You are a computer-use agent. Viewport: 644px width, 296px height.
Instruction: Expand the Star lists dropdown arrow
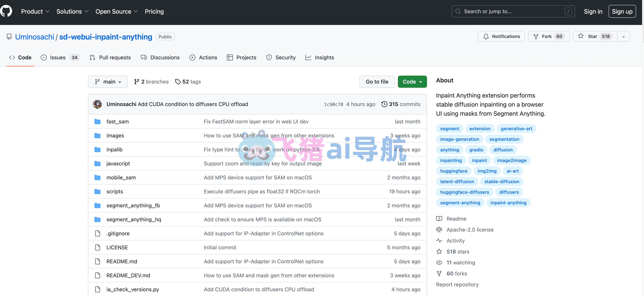[623, 37]
